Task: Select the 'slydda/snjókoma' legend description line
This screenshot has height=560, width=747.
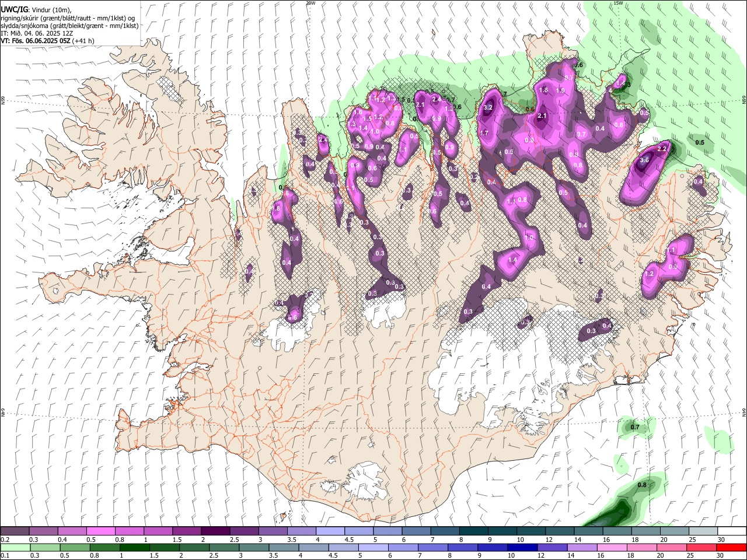Action: (x=69, y=26)
